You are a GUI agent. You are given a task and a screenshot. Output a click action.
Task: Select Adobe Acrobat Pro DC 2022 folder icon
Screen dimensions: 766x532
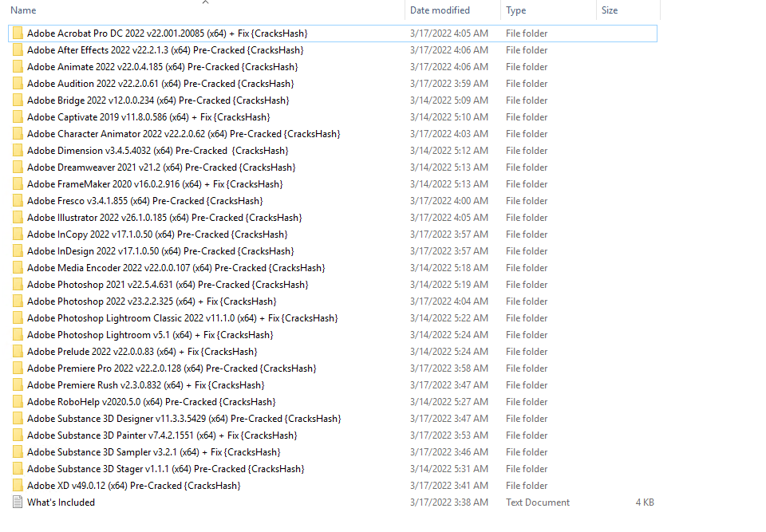click(x=18, y=33)
